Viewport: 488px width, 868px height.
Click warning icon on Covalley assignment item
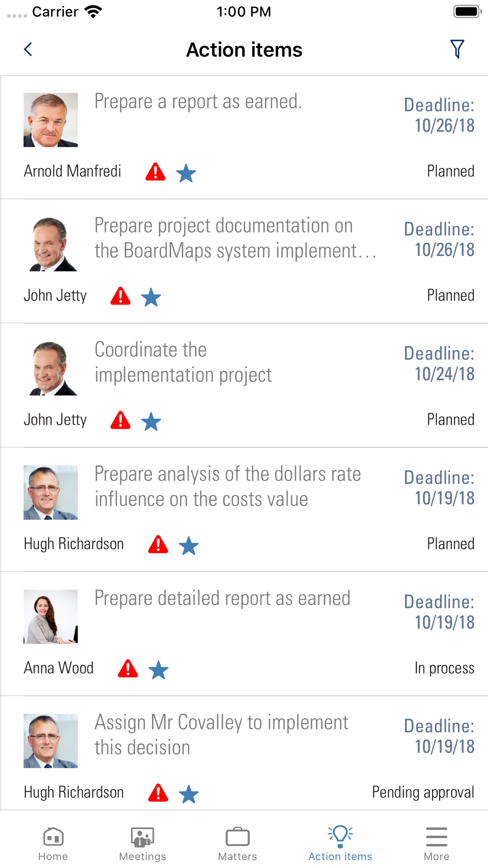[158, 793]
